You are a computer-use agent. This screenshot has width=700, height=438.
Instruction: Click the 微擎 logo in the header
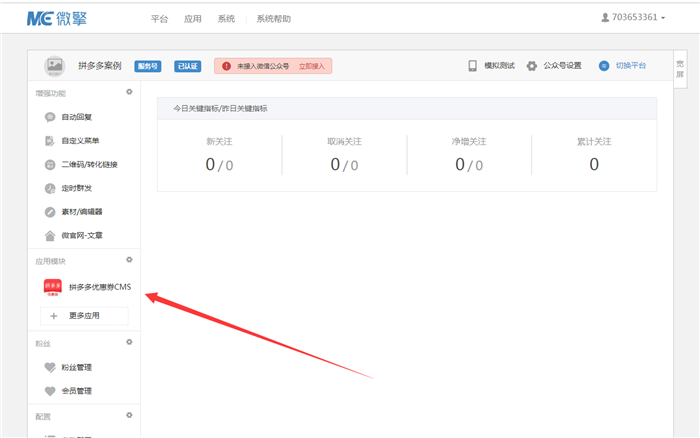(x=56, y=18)
